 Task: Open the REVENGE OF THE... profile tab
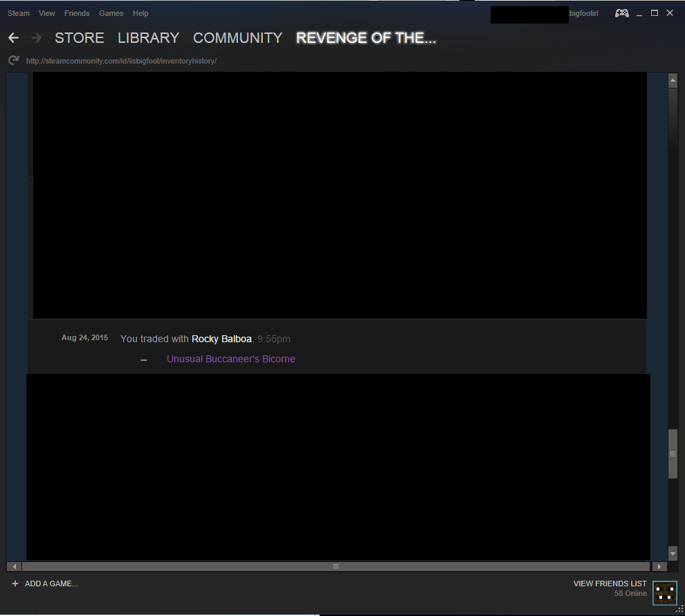click(x=366, y=38)
